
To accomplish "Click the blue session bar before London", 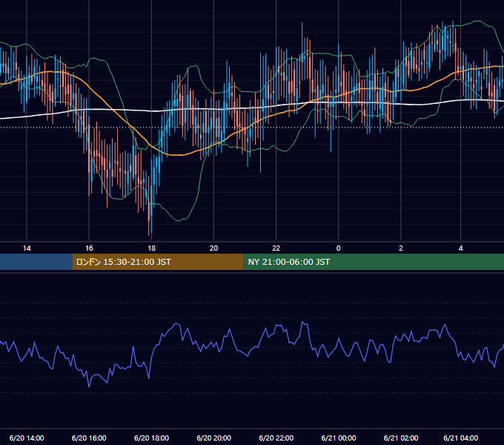I will coord(36,262).
